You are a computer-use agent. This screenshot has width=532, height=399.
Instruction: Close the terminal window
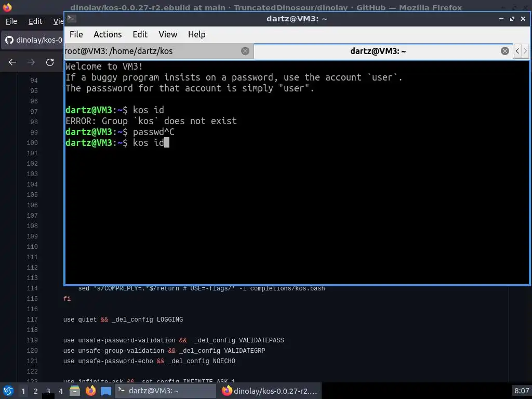click(x=523, y=19)
